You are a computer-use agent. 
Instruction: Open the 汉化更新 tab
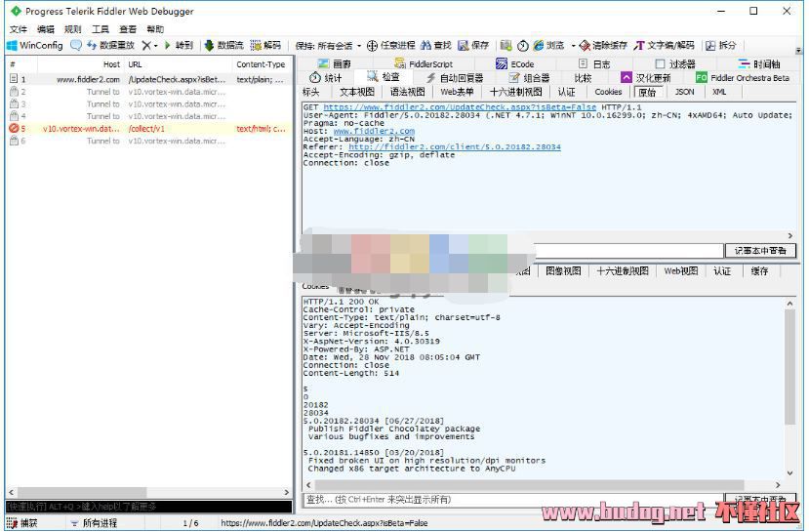click(646, 78)
